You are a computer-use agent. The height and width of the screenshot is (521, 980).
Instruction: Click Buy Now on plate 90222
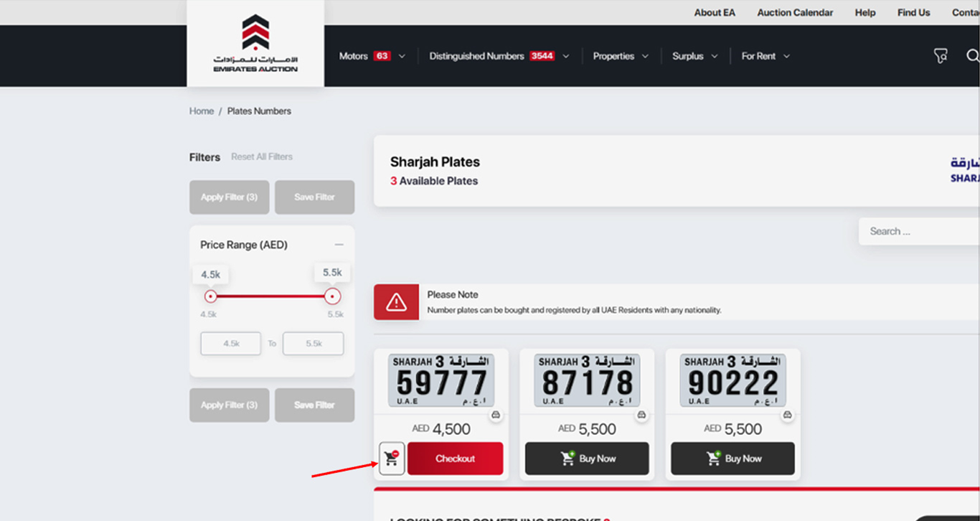pyautogui.click(x=732, y=458)
